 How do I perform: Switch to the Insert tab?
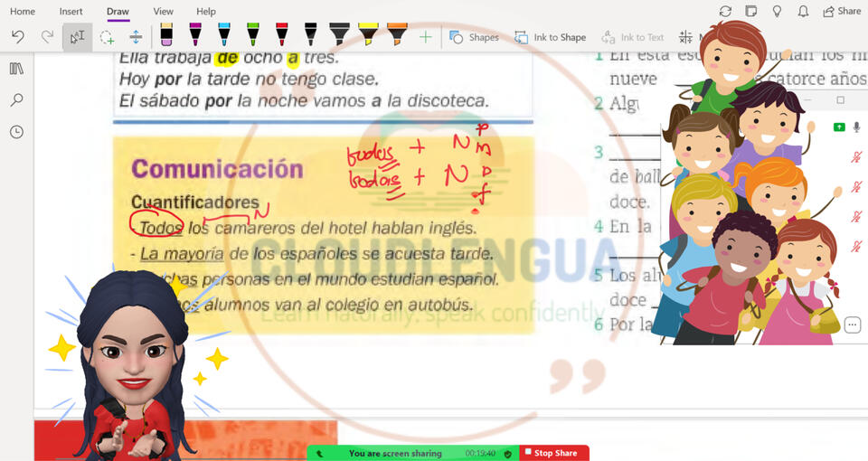tap(71, 12)
